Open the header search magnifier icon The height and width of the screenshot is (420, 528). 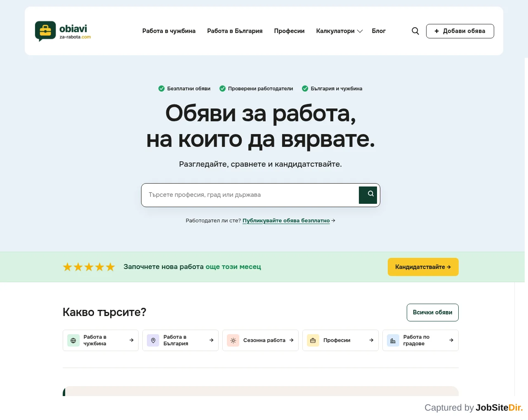415,31
